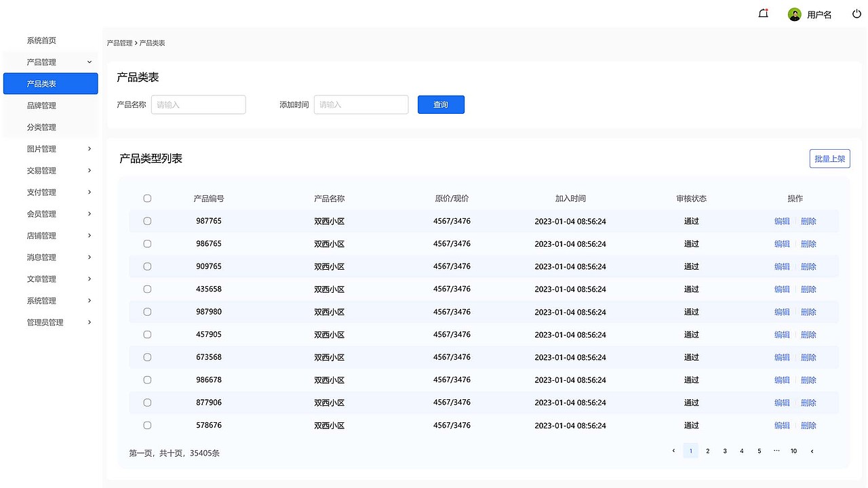Image resolution: width=868 pixels, height=488 pixels.
Task: Check the row for product 987765
Action: click(x=147, y=221)
